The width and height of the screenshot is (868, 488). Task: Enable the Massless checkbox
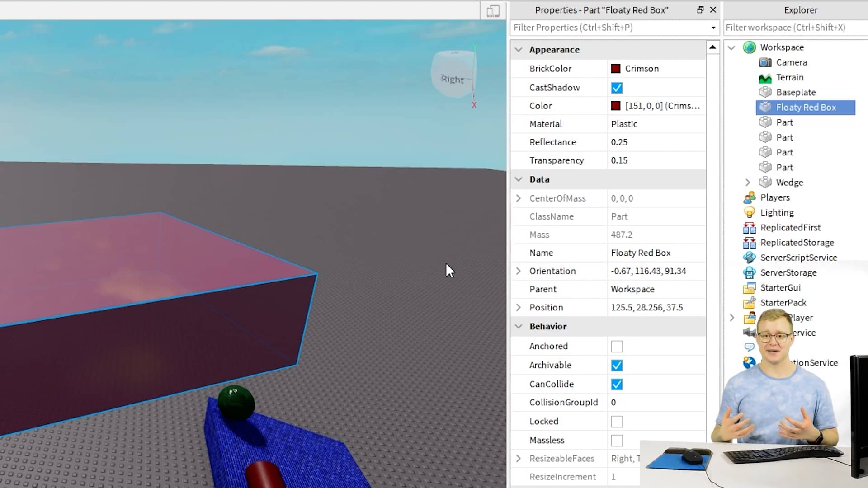pos(617,440)
